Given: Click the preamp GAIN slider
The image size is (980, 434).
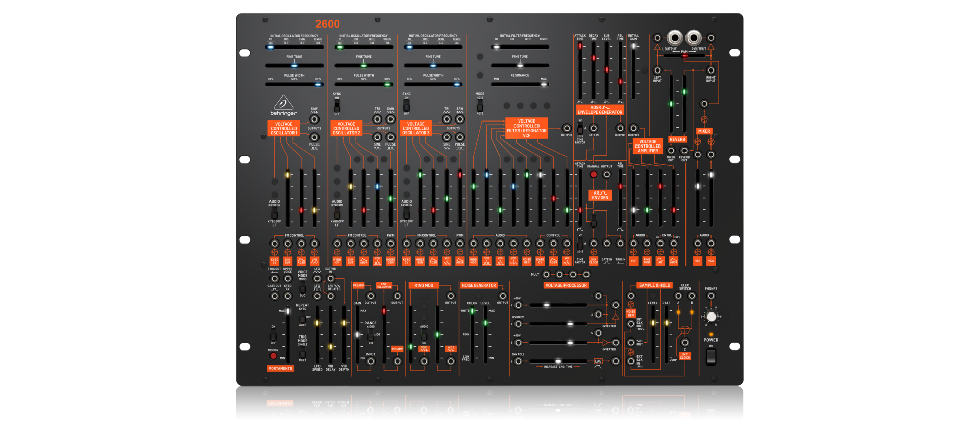Looking at the screenshot, I should (x=357, y=334).
